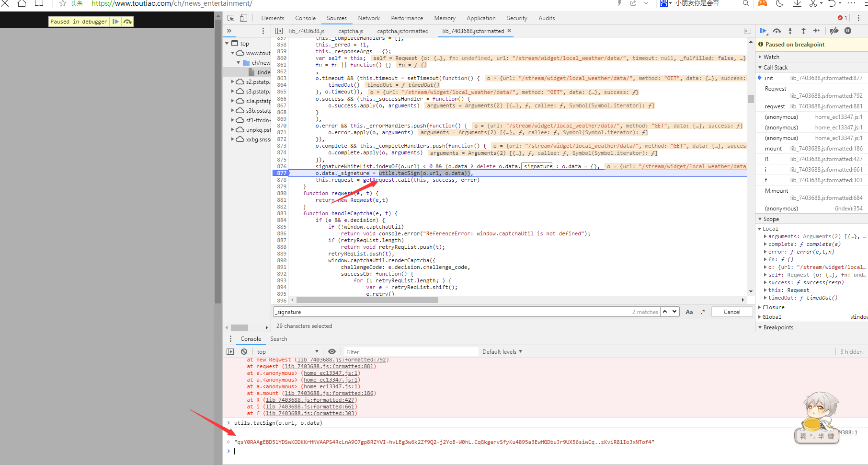Screen dimensions: 868x465
Task: Click the horizontal scrollbar of code editor
Action: [x=367, y=300]
